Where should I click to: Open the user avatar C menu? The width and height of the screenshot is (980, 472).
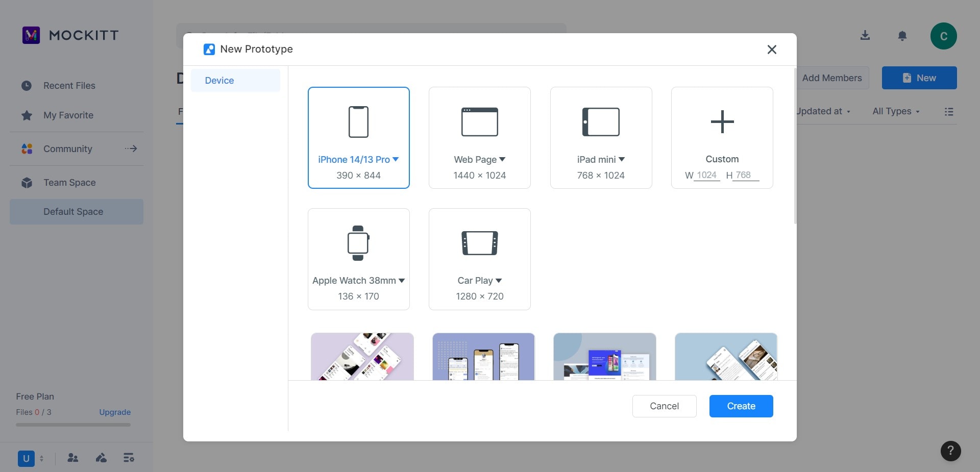click(944, 36)
